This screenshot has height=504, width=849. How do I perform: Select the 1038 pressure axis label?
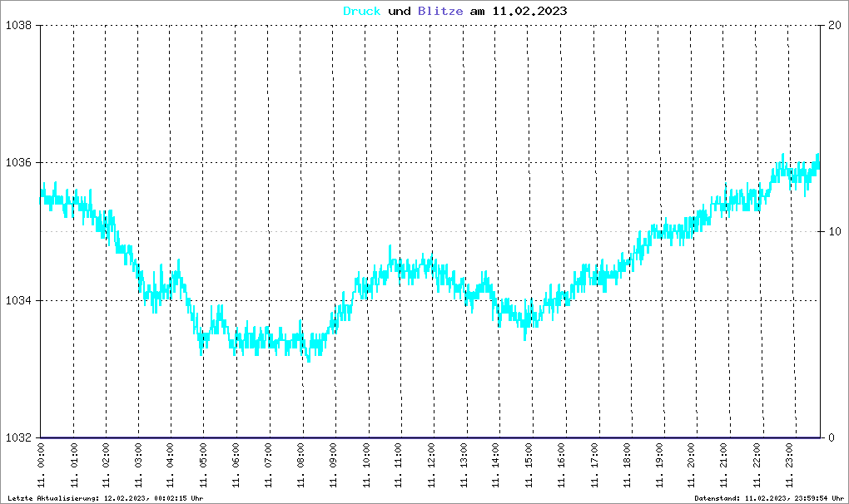18,25
